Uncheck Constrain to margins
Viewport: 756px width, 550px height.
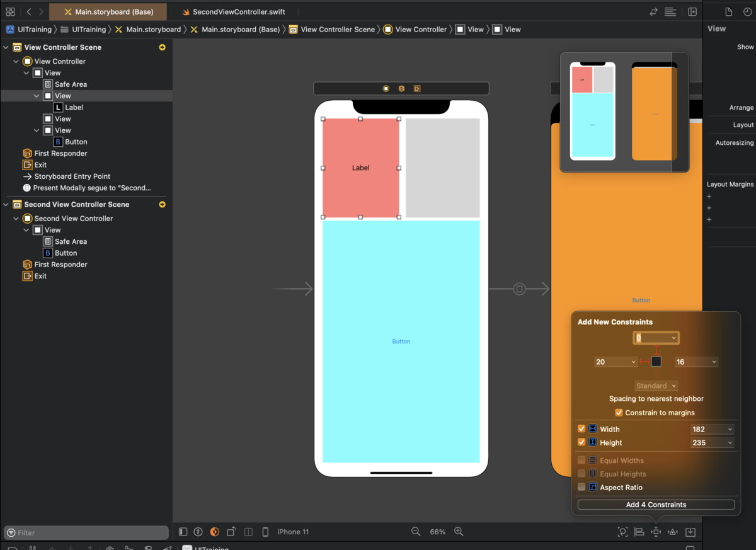click(x=619, y=413)
